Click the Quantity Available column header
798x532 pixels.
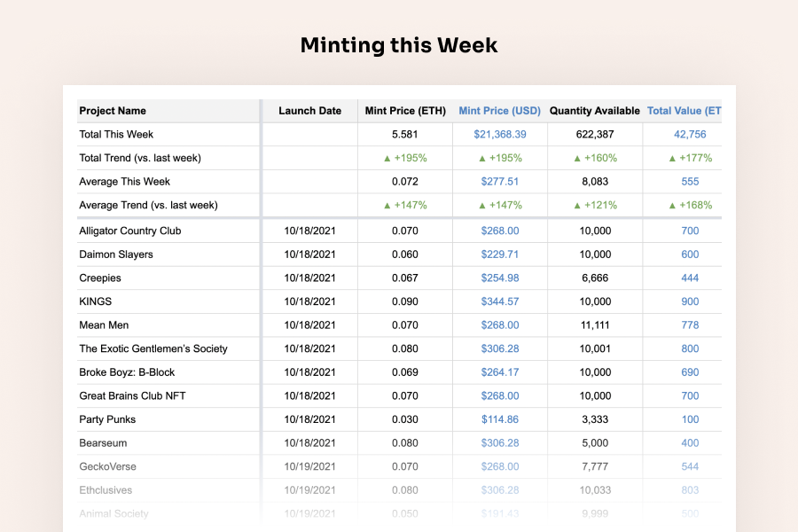594,111
